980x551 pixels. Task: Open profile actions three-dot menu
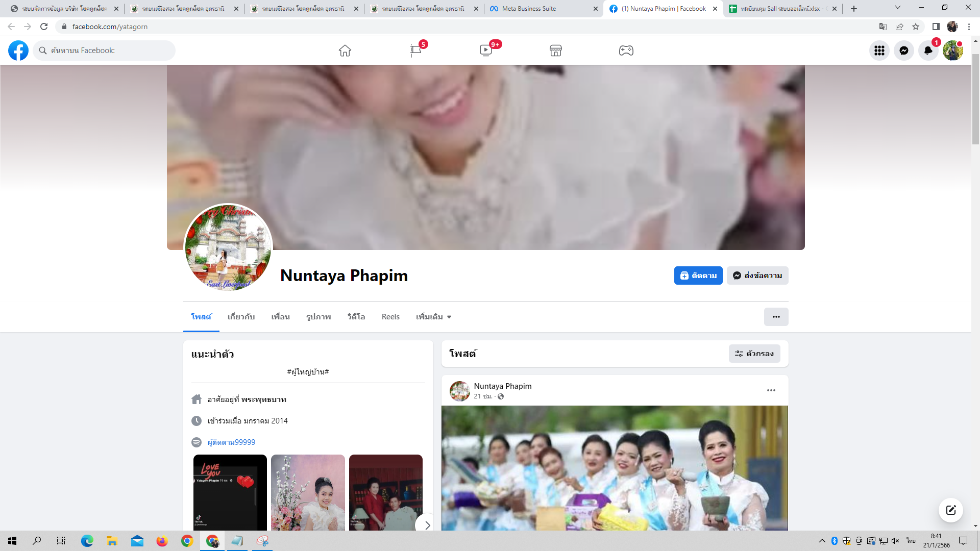pyautogui.click(x=776, y=317)
